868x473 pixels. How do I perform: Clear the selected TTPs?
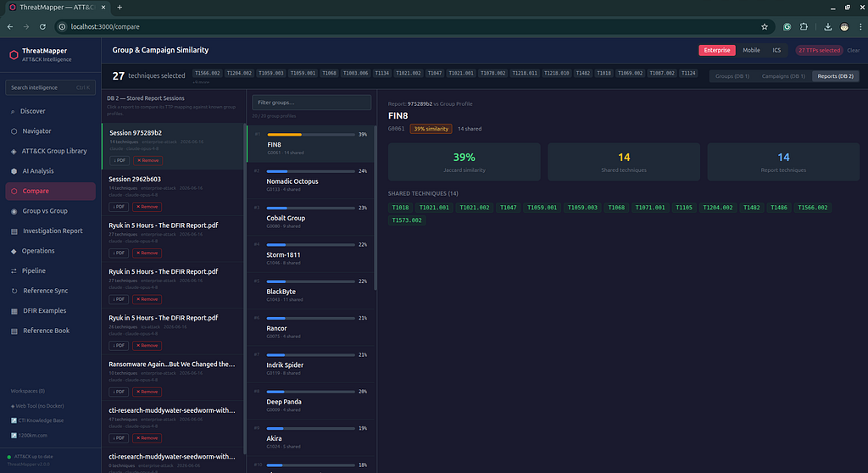[853, 50]
